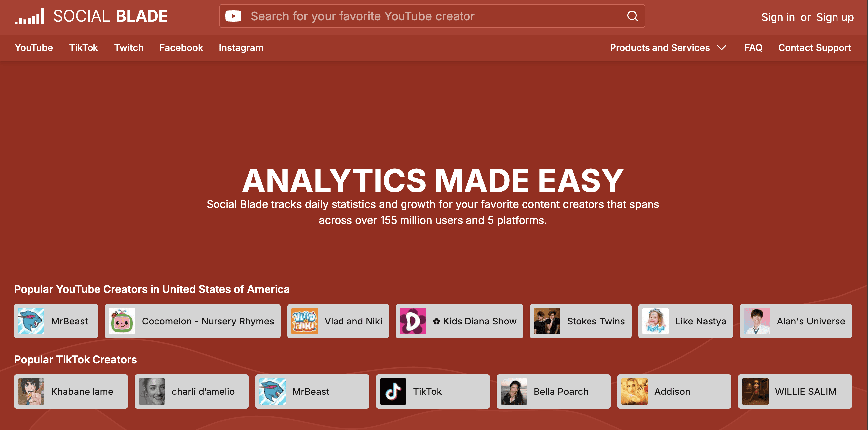Switch to the Twitch navigation tab
Screen dimensions: 868x430
[129, 48]
